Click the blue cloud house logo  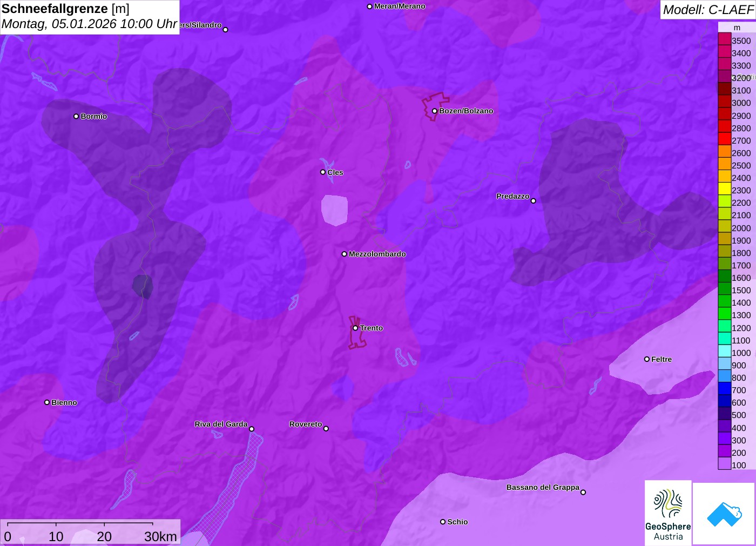724,514
